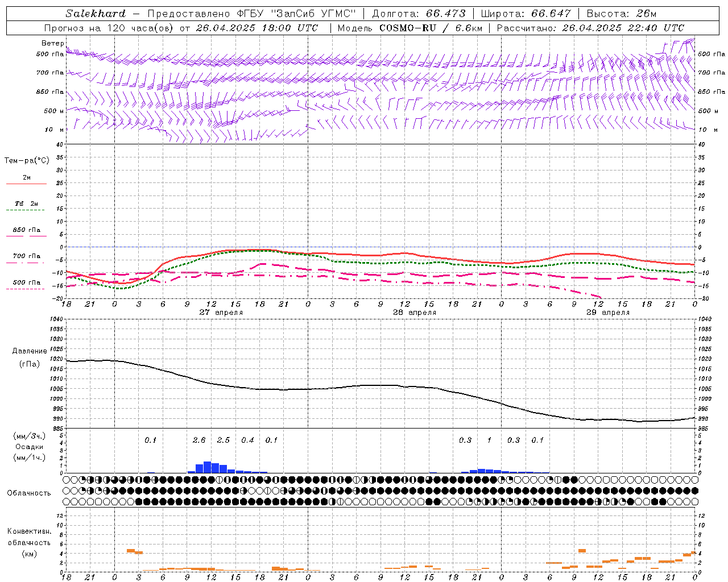Click the "Тем-ра(°C)" temperature panel label
This screenshot has height=582, width=728.
[27, 161]
